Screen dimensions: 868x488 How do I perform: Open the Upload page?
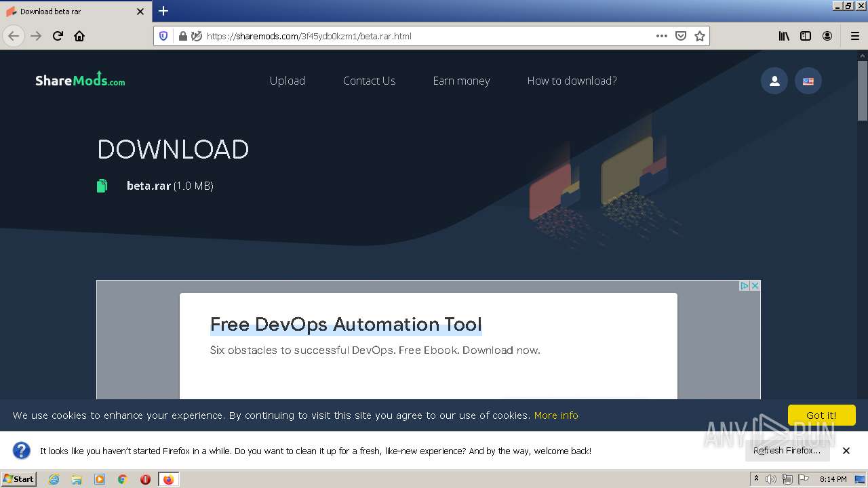(288, 81)
